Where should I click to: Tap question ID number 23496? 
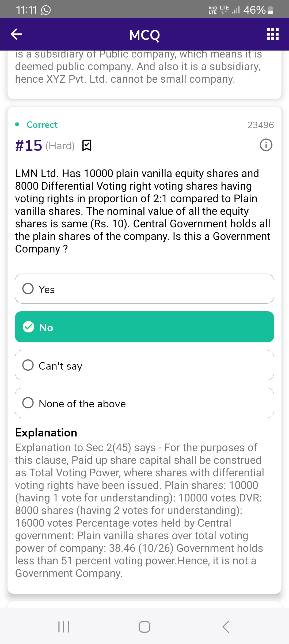260,125
